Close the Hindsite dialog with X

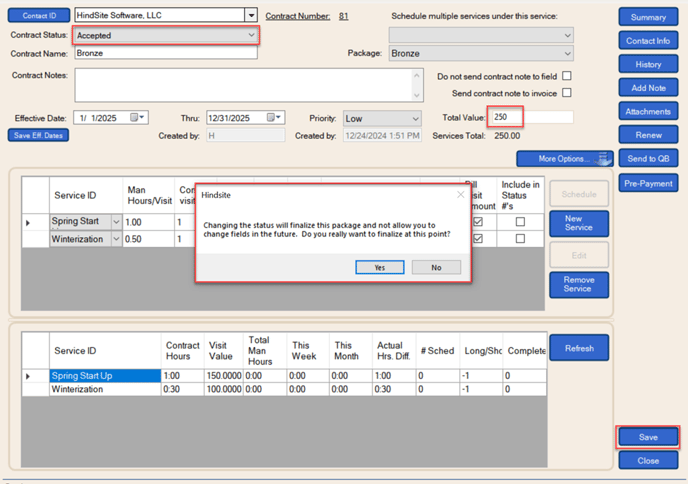coord(460,194)
